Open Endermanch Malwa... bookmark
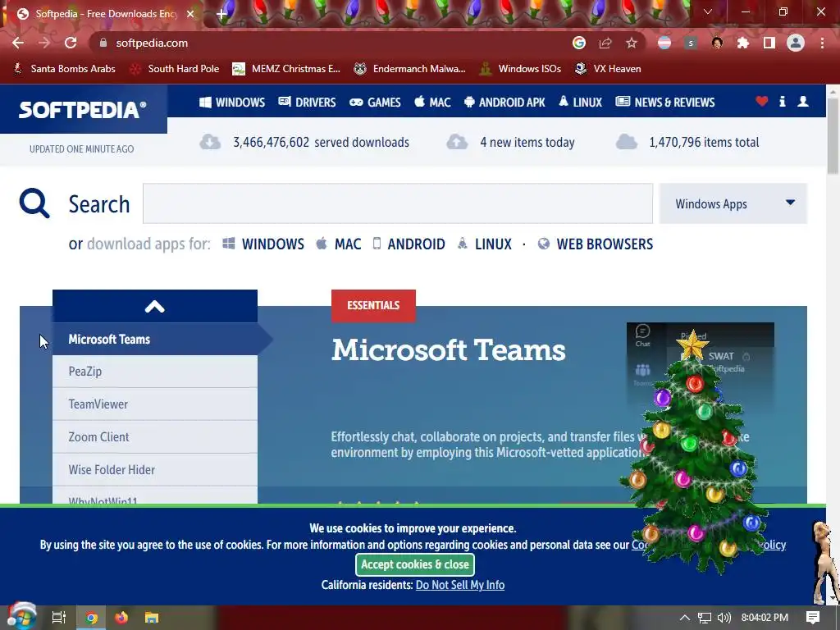The width and height of the screenshot is (840, 630). (x=410, y=69)
